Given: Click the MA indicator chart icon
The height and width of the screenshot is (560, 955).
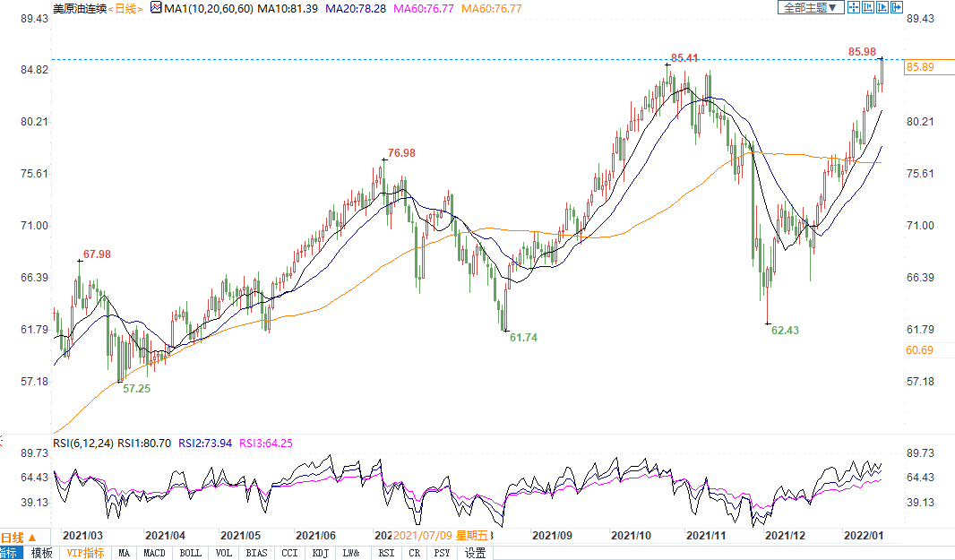Looking at the screenshot, I should click(x=156, y=8).
